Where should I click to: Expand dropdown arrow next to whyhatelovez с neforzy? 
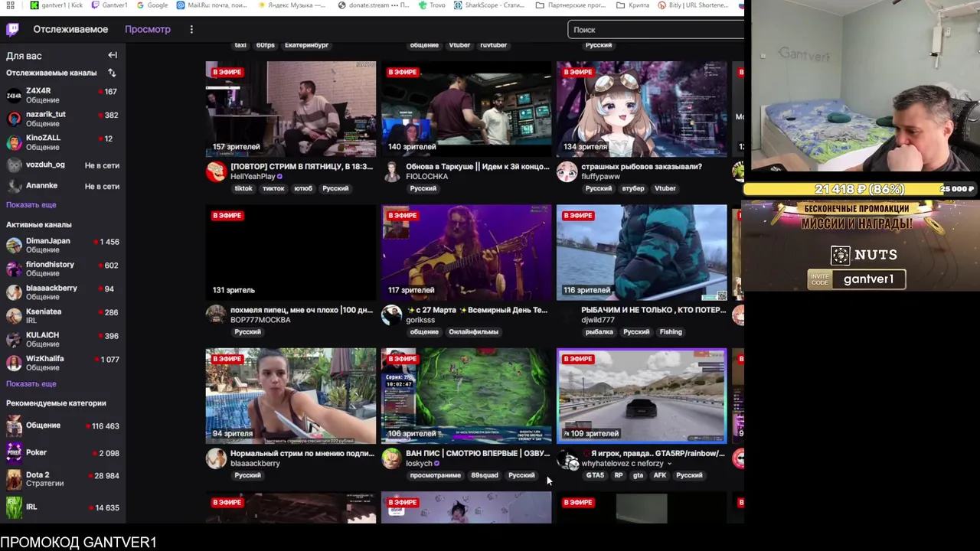669,464
